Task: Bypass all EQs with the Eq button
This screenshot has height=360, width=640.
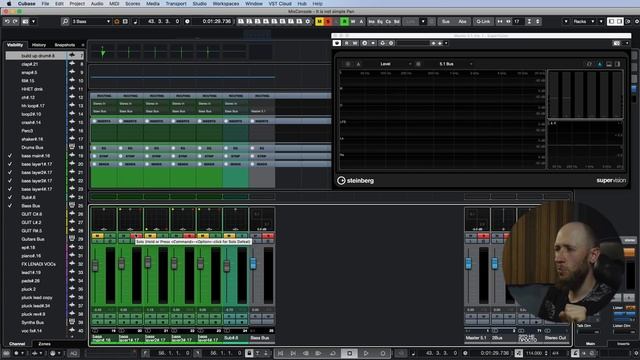Action: click(380, 21)
